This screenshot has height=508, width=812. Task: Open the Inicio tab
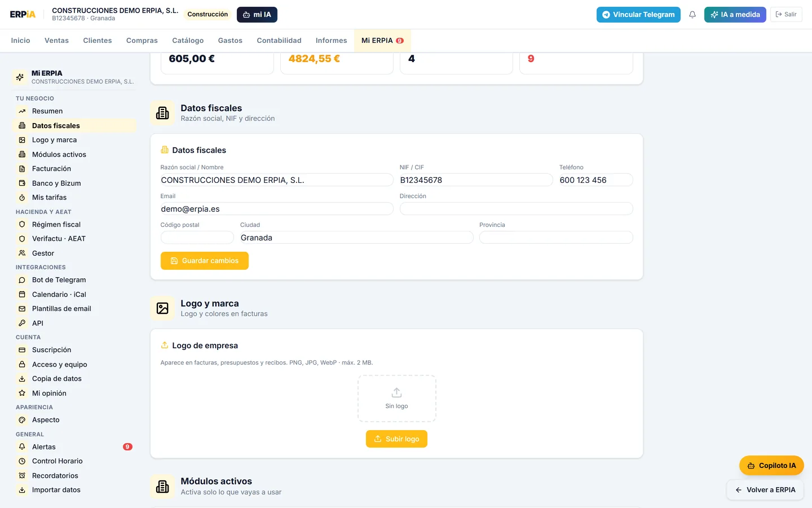click(x=21, y=41)
